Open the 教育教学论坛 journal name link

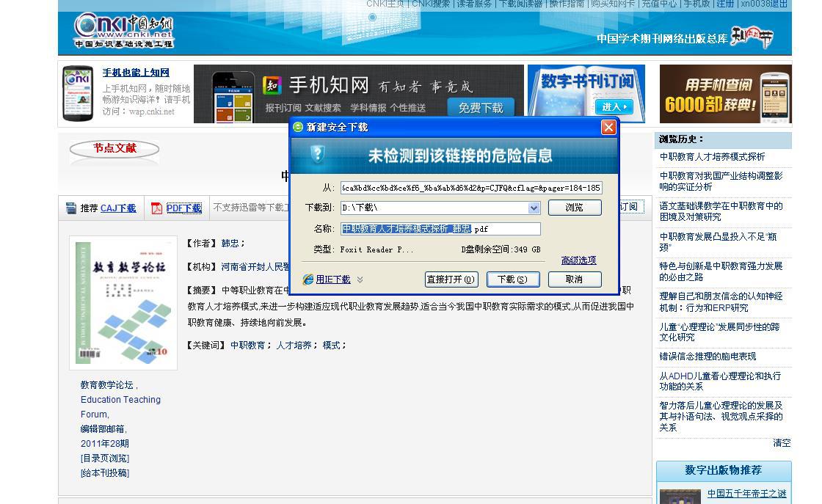pos(107,385)
